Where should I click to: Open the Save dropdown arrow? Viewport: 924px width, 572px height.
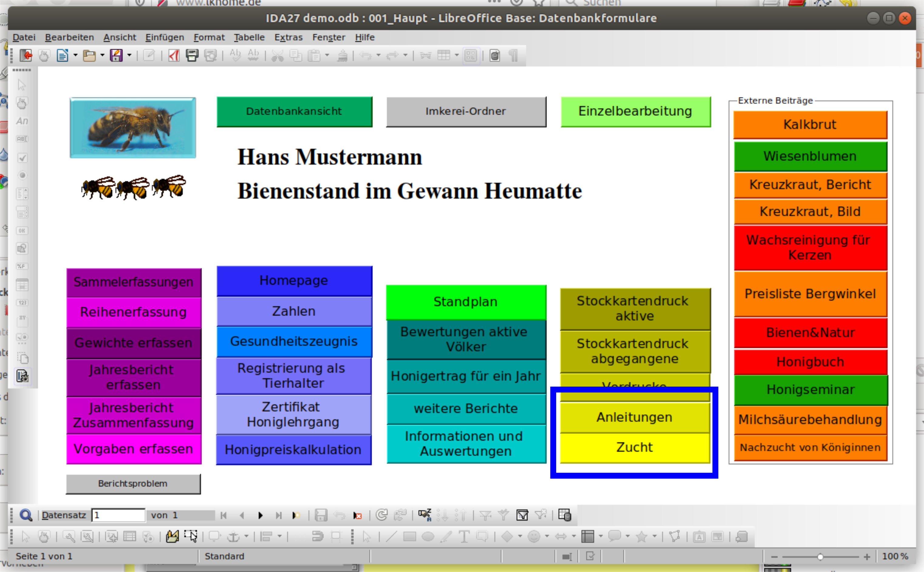pyautogui.click(x=129, y=56)
